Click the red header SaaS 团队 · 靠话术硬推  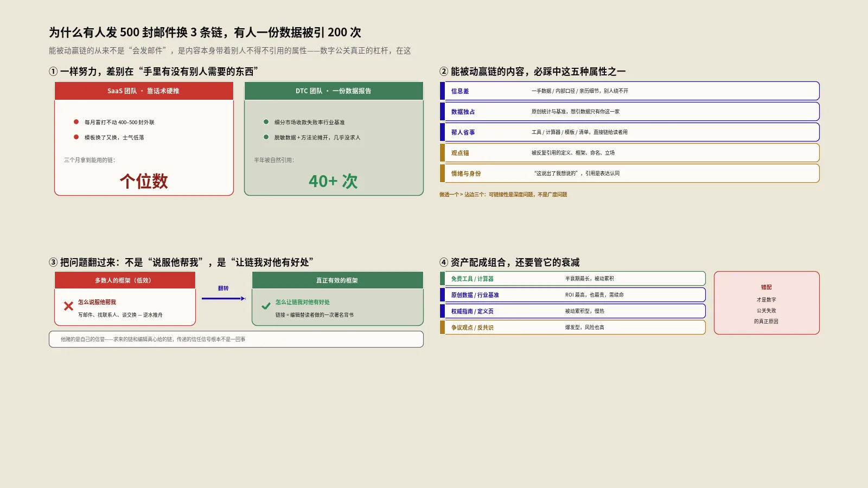pos(144,91)
